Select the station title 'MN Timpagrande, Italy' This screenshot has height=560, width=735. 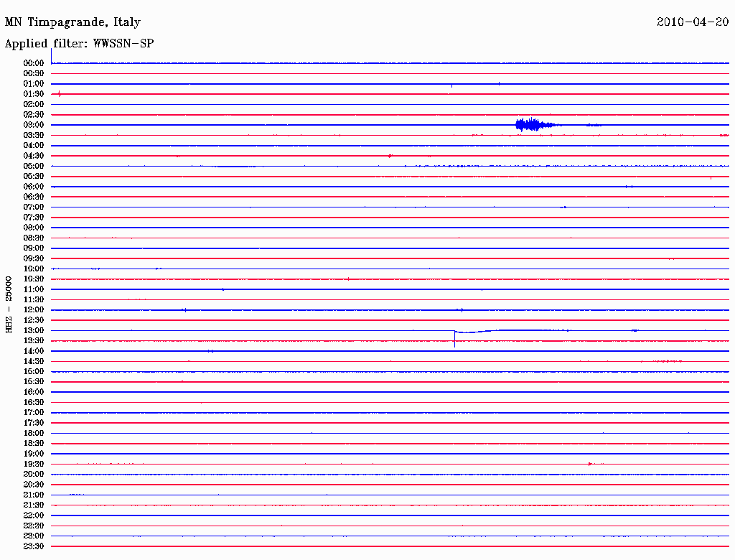72,22
